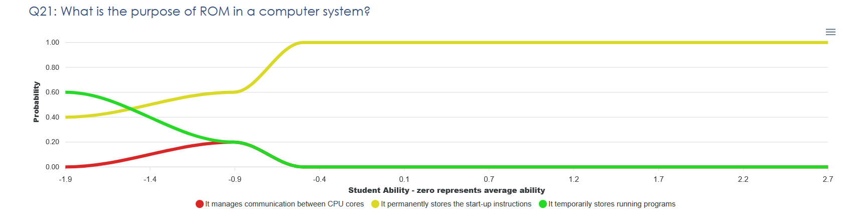Click the 'Probability' y-axis title
868x217 pixels.
(36, 102)
